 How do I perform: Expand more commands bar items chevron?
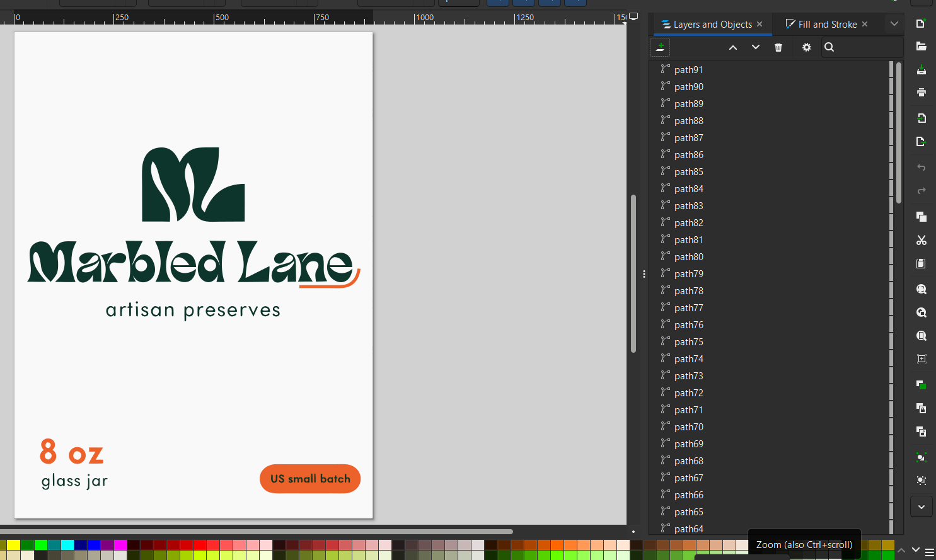point(922,506)
